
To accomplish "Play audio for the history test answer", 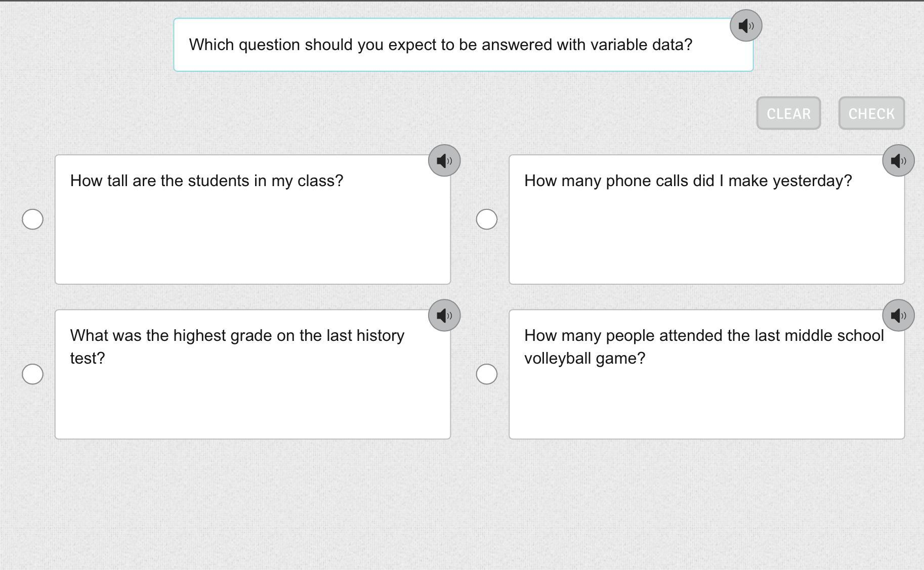I will pyautogui.click(x=444, y=316).
